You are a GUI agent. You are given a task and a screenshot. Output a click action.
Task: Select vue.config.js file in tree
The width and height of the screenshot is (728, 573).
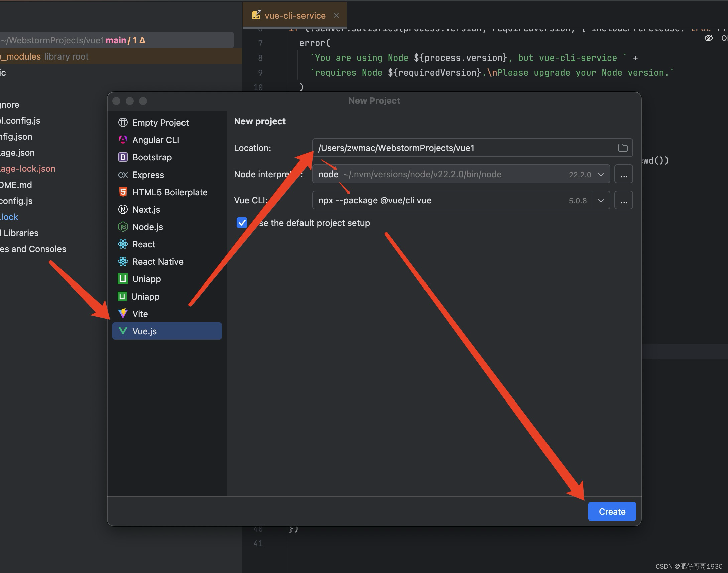(16, 201)
